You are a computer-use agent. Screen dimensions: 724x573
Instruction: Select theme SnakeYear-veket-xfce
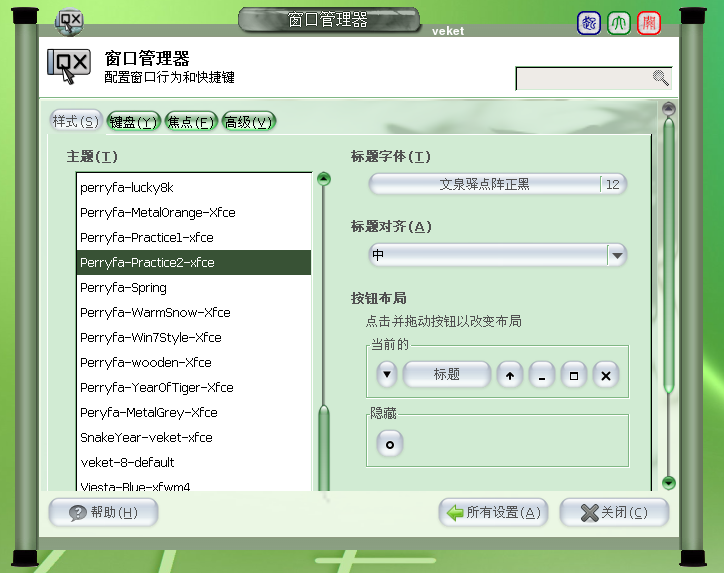(x=193, y=437)
